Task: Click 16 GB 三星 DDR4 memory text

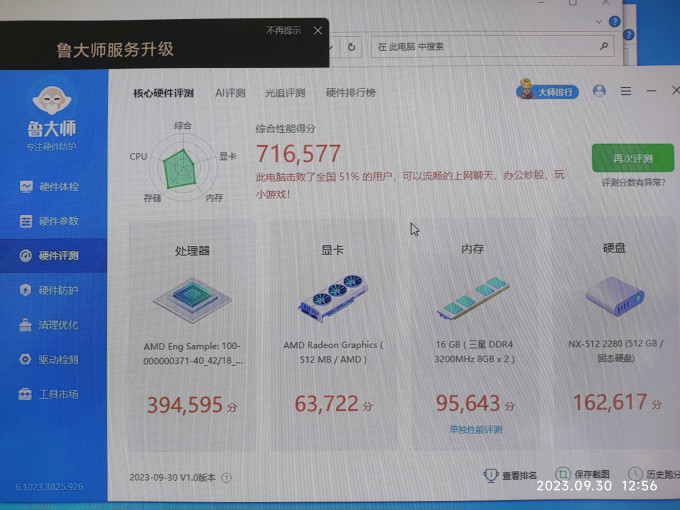Action: point(474,351)
